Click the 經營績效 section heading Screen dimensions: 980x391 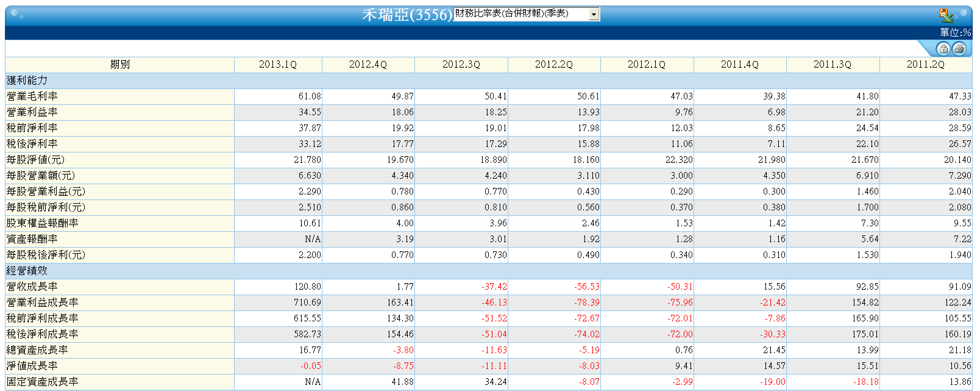27,271
